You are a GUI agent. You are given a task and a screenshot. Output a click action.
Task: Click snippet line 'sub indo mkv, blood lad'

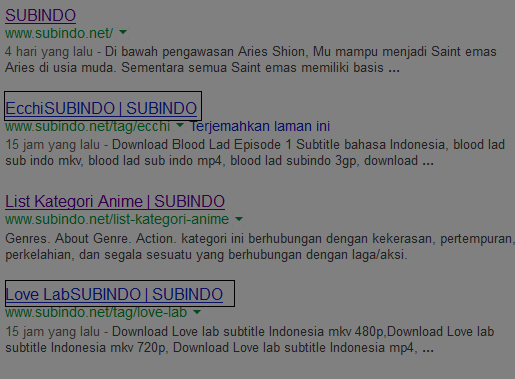[219, 161]
